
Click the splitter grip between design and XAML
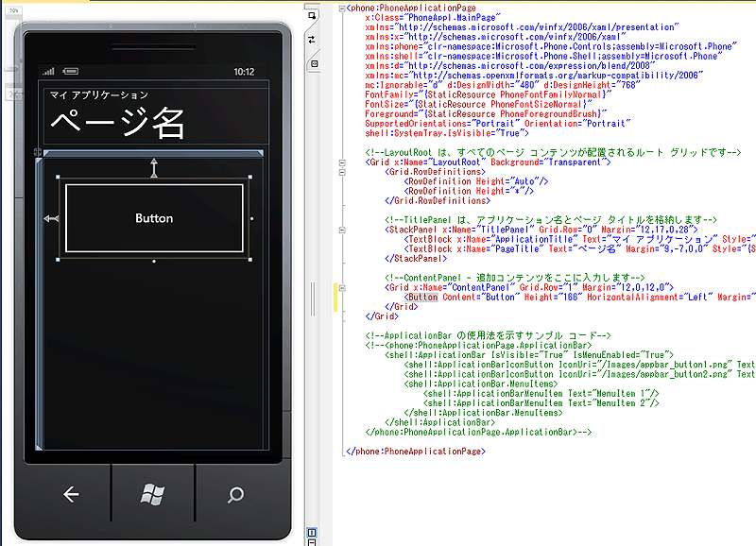[x=313, y=299]
